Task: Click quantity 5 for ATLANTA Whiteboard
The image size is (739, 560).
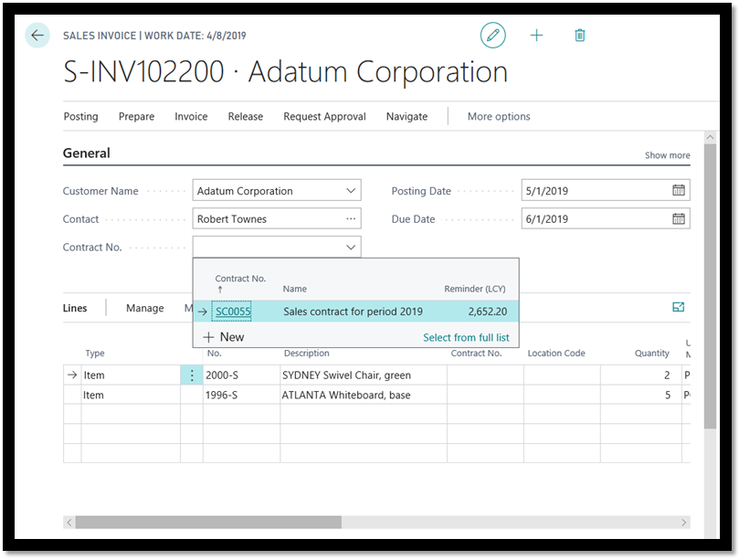Action: coord(641,395)
